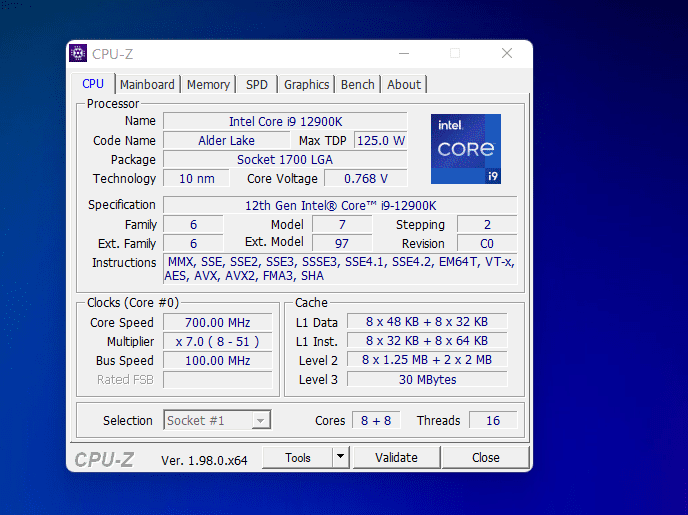Click the CPU-Z app icon in title bar

(78, 54)
